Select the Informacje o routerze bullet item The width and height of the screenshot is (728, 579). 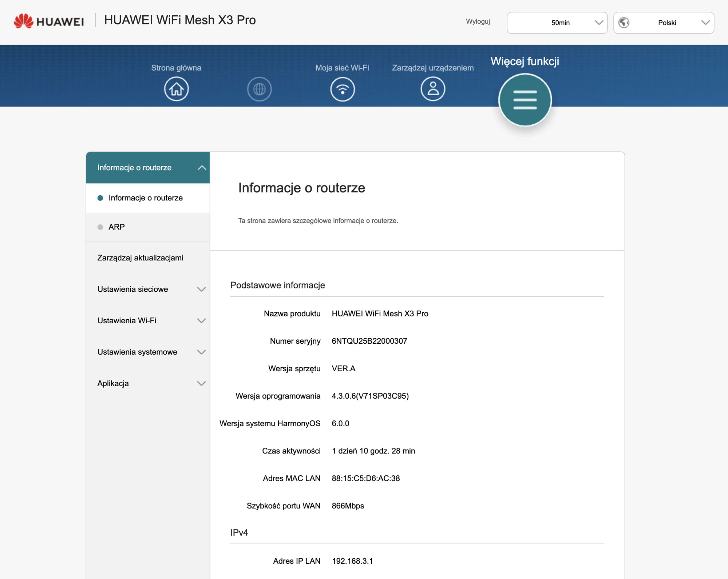(x=145, y=198)
